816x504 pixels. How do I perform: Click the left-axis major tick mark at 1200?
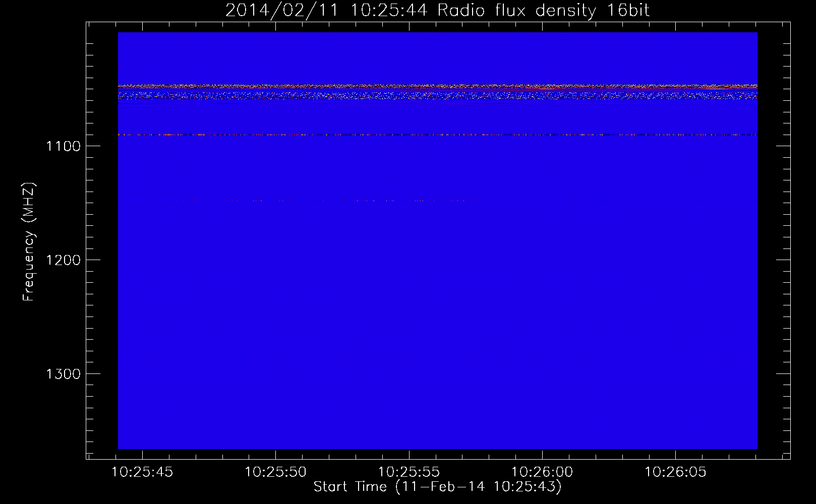point(90,260)
